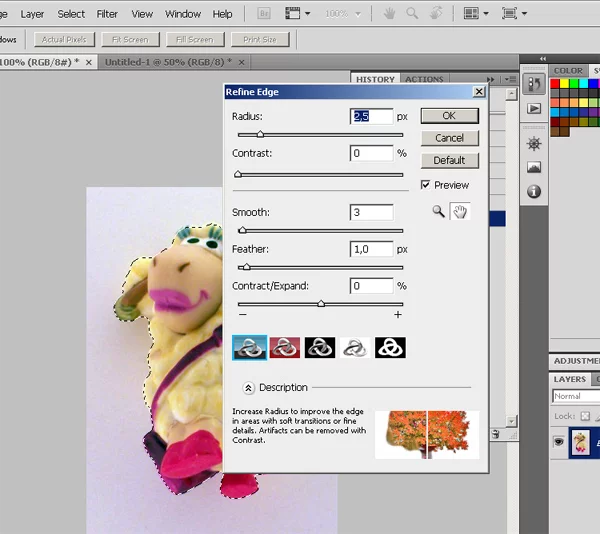Open the History panel flyout menu
This screenshot has width=600, height=534.
510,79
